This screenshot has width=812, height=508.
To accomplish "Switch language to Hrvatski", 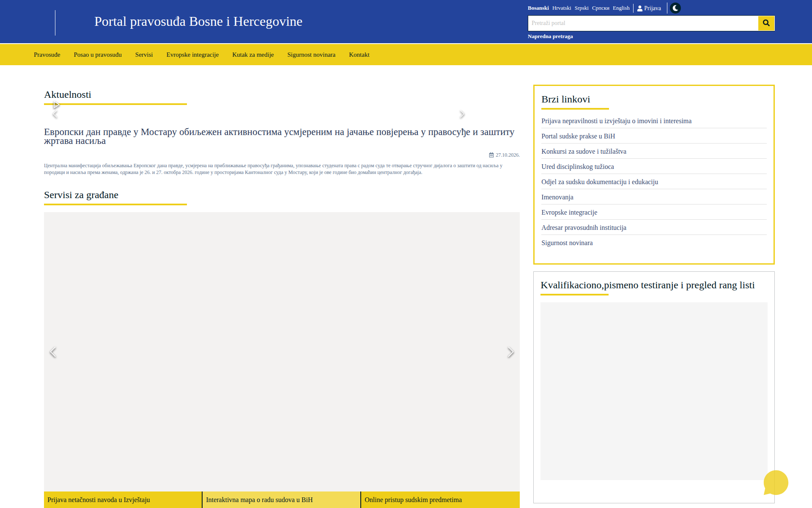I will coord(562,8).
